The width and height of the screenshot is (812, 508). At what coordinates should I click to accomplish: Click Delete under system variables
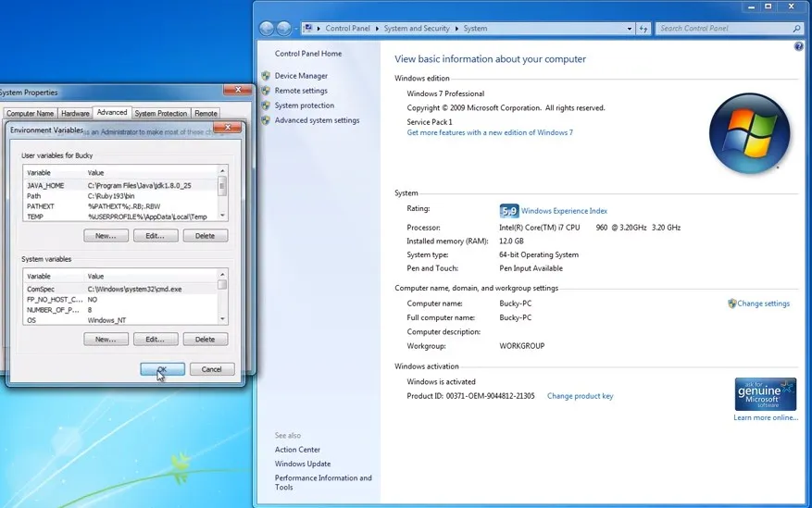pyautogui.click(x=205, y=340)
